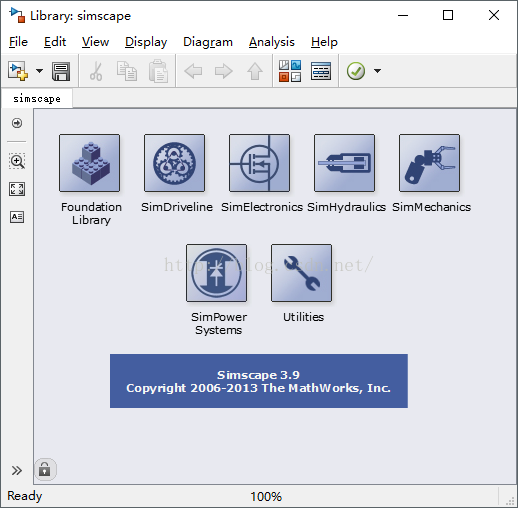Select the Zoom tool in the palette

[17, 161]
